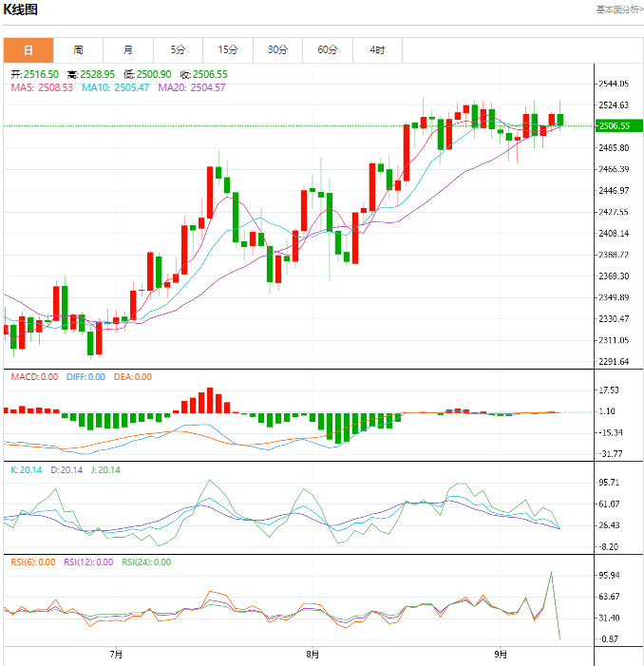
Task: Click the 低:2500.90 low price
Action: [x=147, y=74]
